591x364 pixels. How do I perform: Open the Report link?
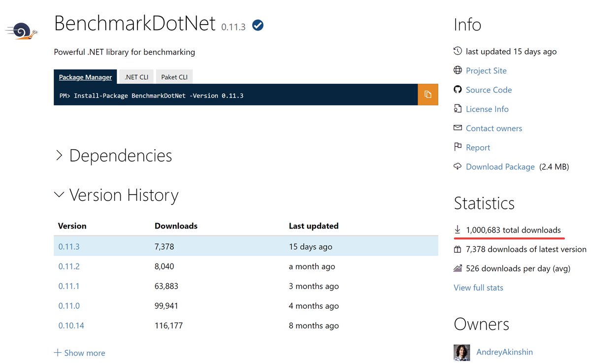click(x=478, y=147)
